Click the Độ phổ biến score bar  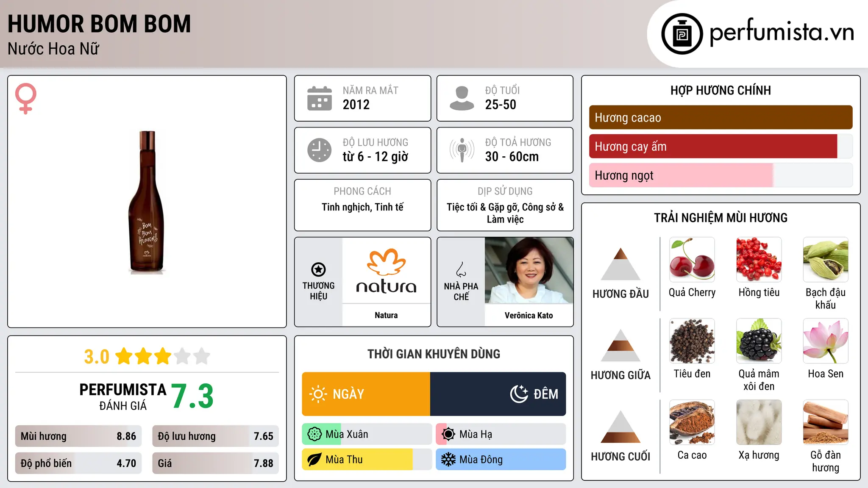pyautogui.click(x=78, y=463)
